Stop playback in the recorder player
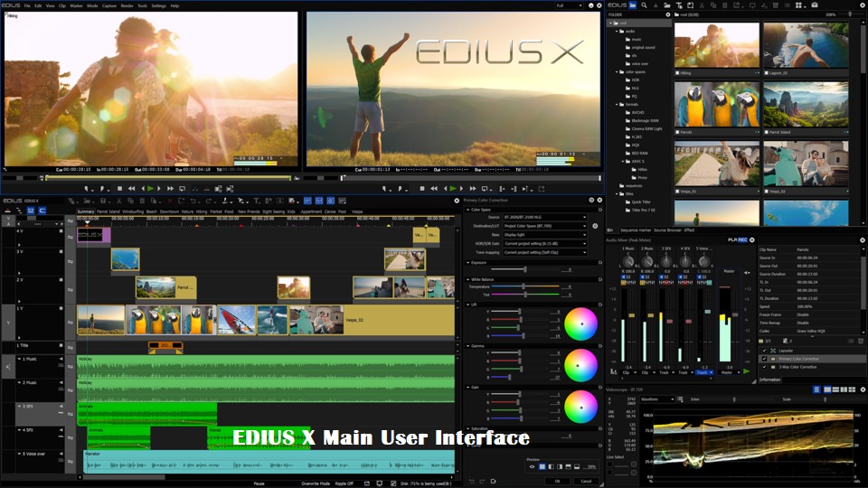The height and width of the screenshot is (488, 868). point(422,189)
